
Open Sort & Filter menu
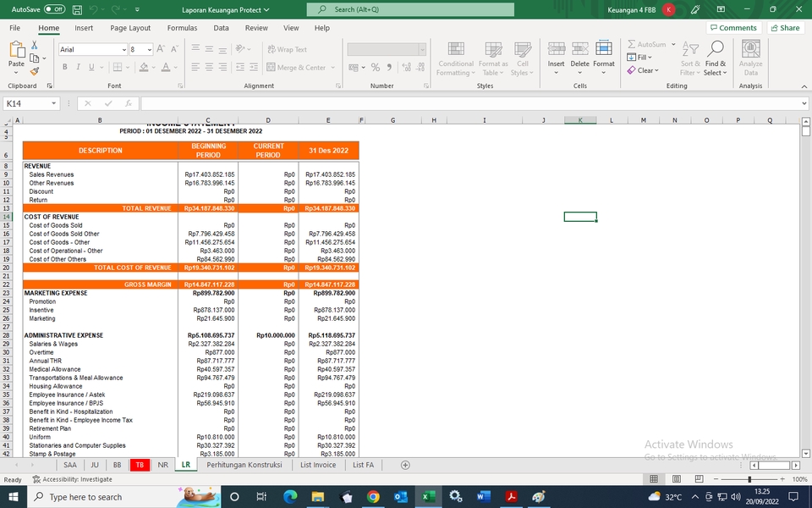690,58
